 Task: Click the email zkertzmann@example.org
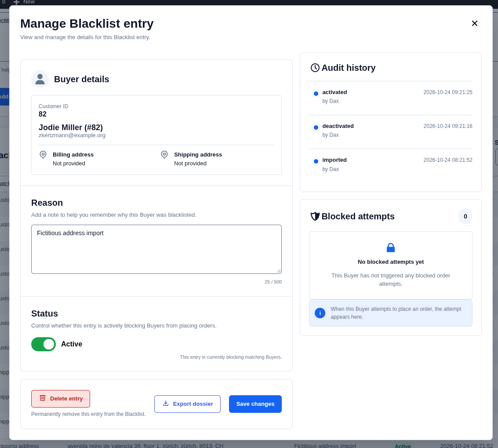pos(72,135)
